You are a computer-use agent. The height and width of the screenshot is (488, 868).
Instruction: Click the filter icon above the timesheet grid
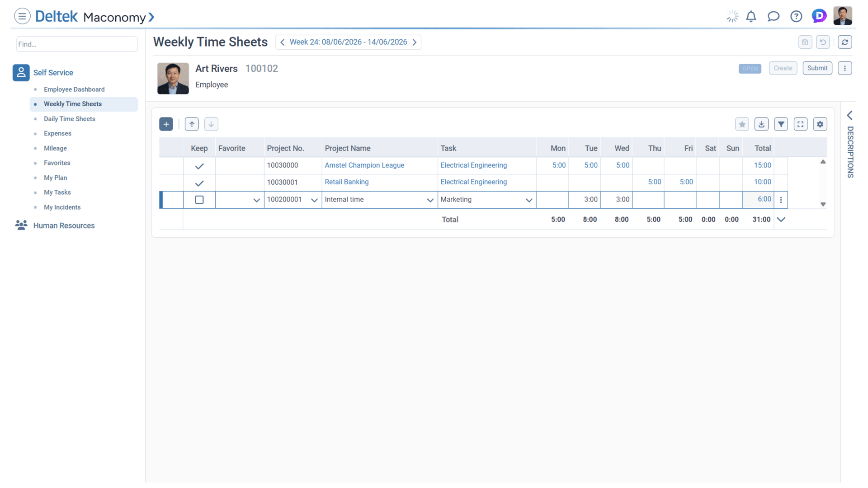coord(781,124)
